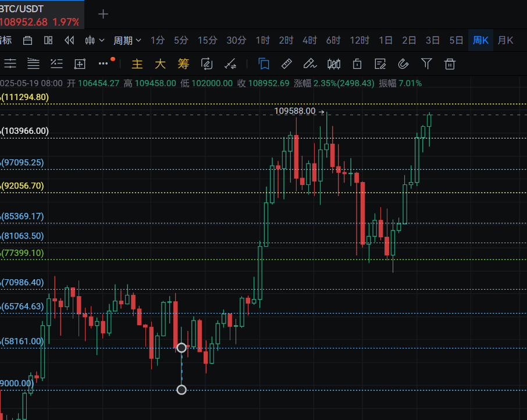Select the BTC/USDT chart tab
Screen dimensions: 527x420
pos(42,15)
